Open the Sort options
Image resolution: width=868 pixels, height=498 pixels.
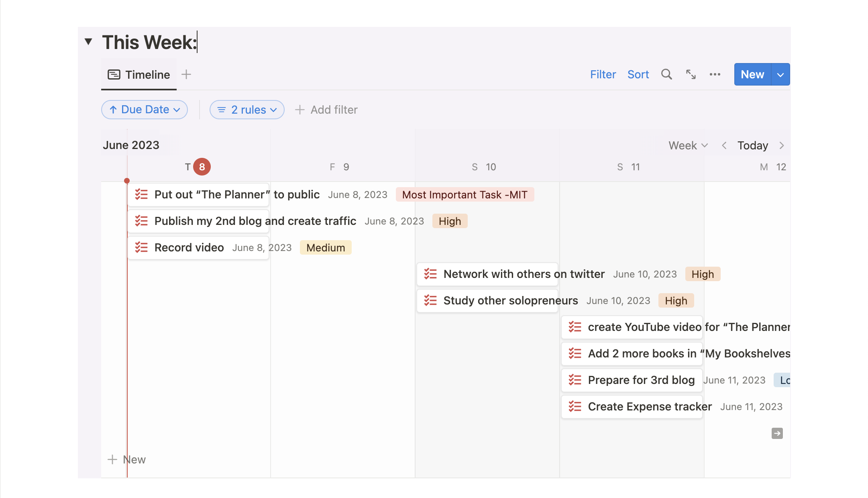638,74
